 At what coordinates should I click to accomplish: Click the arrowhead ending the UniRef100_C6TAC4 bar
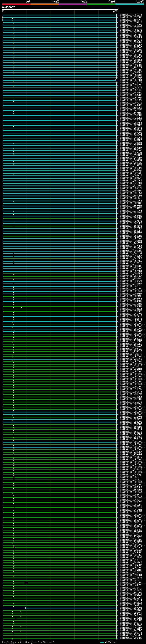(x=116, y=80)
